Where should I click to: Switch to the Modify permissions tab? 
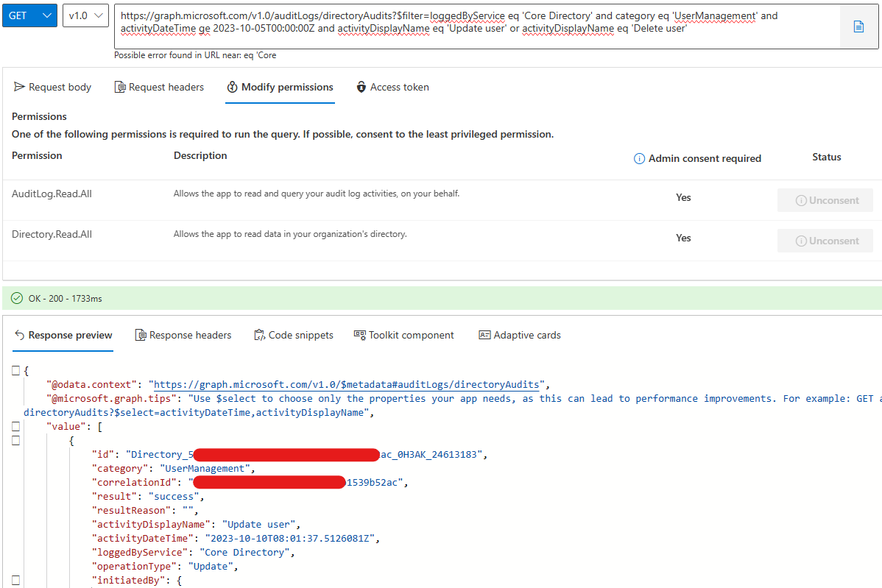tap(280, 87)
